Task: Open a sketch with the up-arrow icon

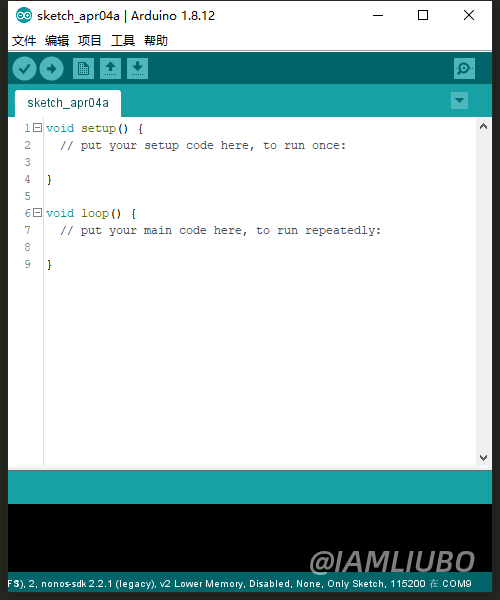Action: coord(111,69)
